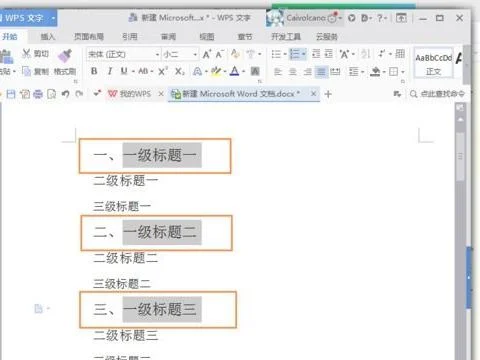Toggle the bullet list button
This screenshot has width=480, height=360.
(x=276, y=54)
